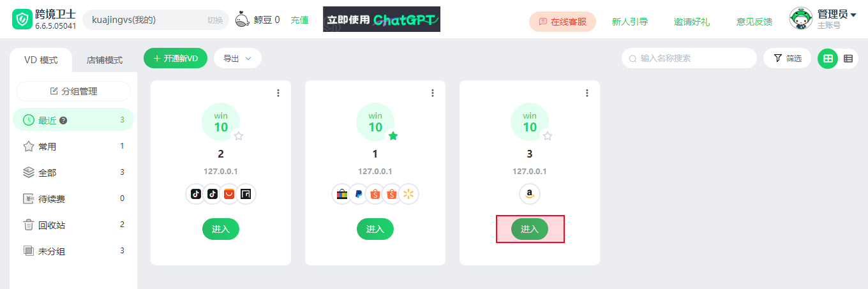Click the Walmart icon on card 1
Screen dimensions: 868x289
408,195
